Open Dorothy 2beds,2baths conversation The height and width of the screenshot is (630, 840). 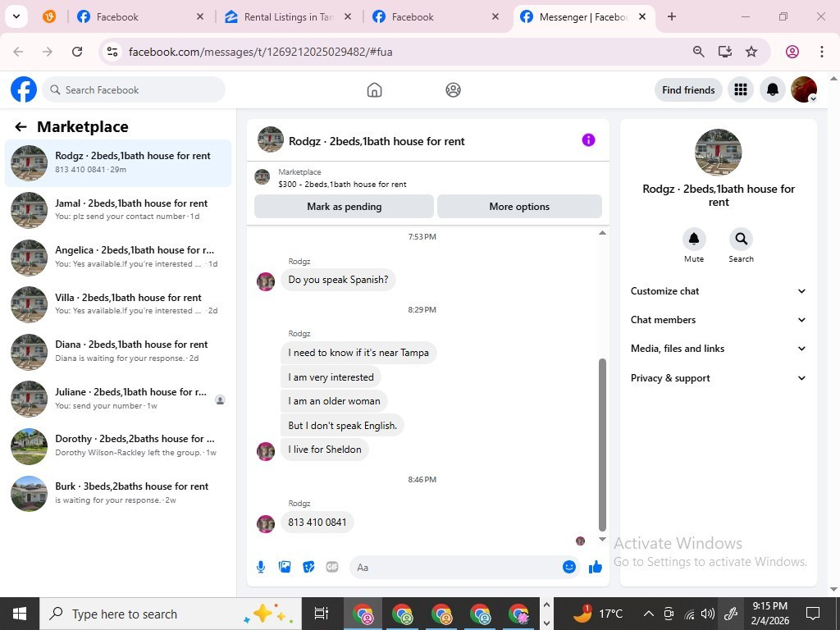118,445
